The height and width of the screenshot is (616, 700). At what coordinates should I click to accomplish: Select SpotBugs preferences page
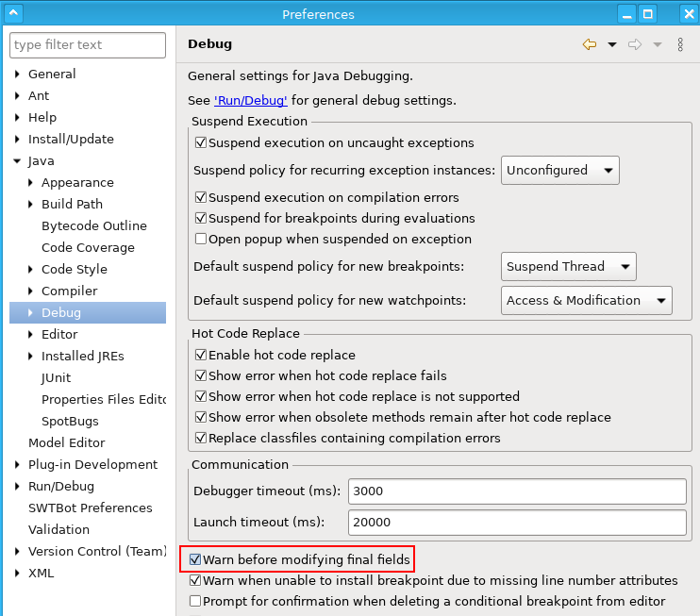coord(70,421)
